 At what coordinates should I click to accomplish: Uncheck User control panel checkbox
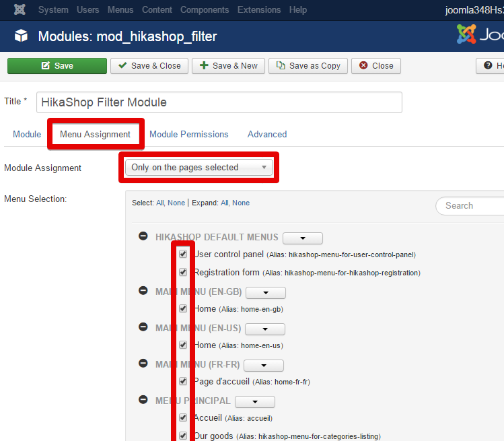tap(183, 254)
